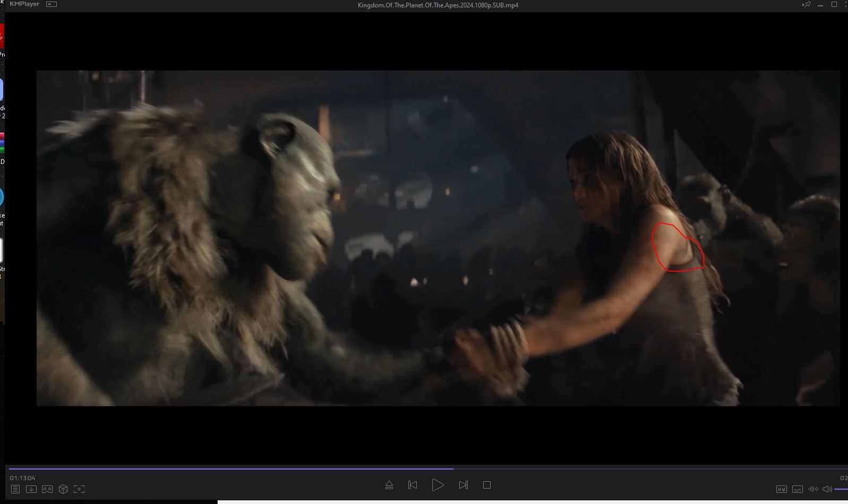
Task: Click the elapsed time 01:13:04 display
Action: coord(22,478)
